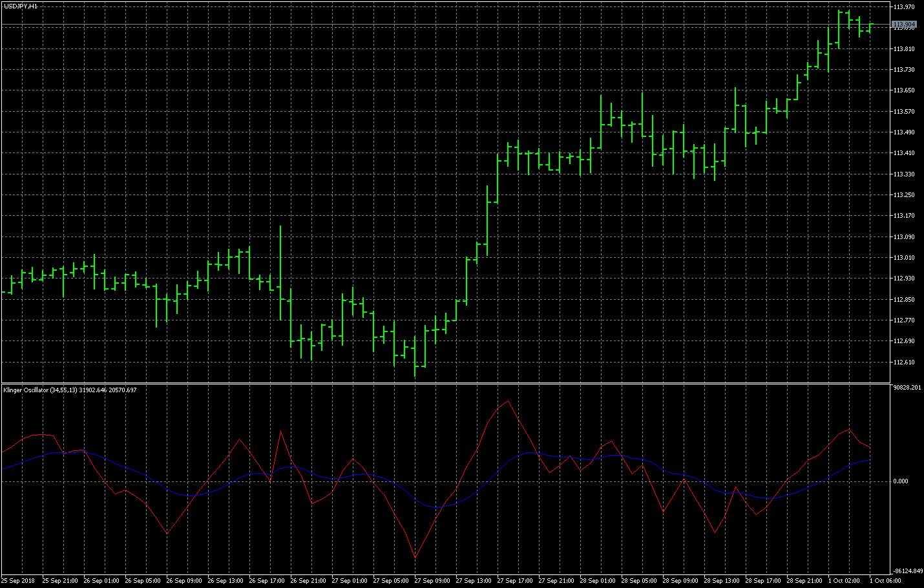This screenshot has width=924, height=588.
Task: Click the -86124.824 oscillator minimum label
Action: (907, 571)
